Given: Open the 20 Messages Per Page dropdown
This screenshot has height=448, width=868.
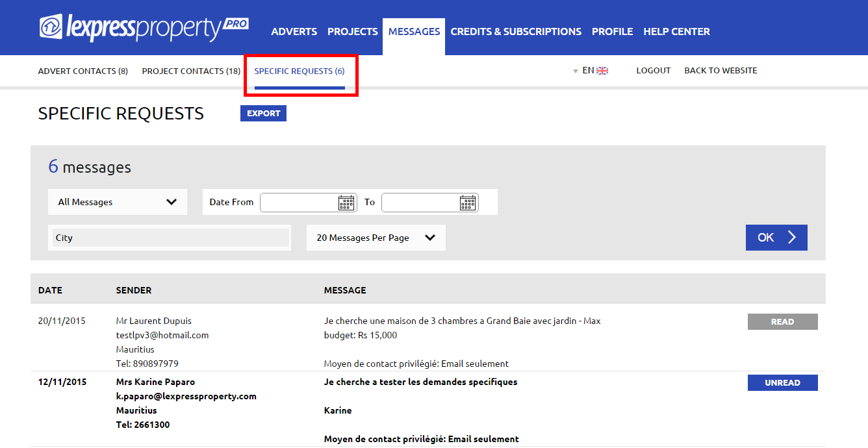Looking at the screenshot, I should pyautogui.click(x=376, y=238).
